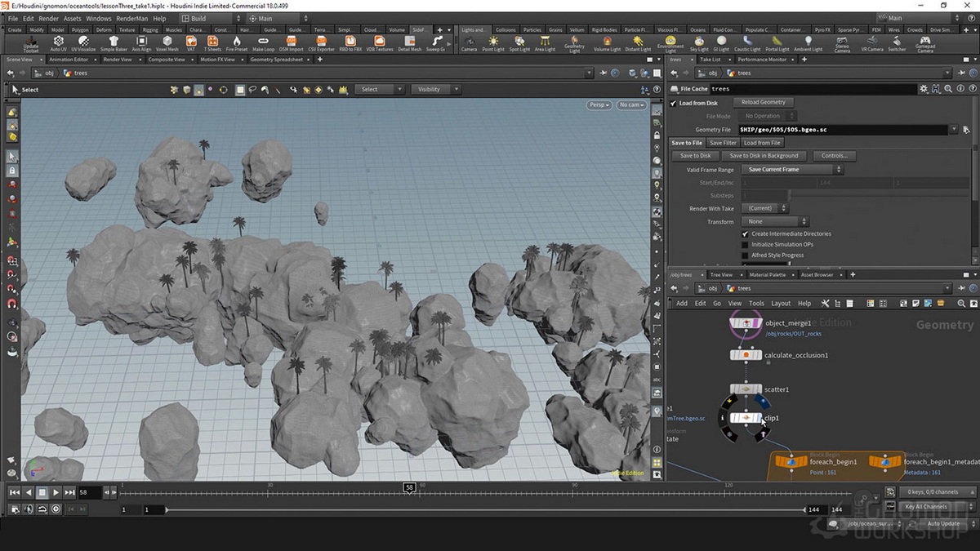Screen dimensions: 980x551
Task: Create a Spot Light
Action: tap(519, 43)
